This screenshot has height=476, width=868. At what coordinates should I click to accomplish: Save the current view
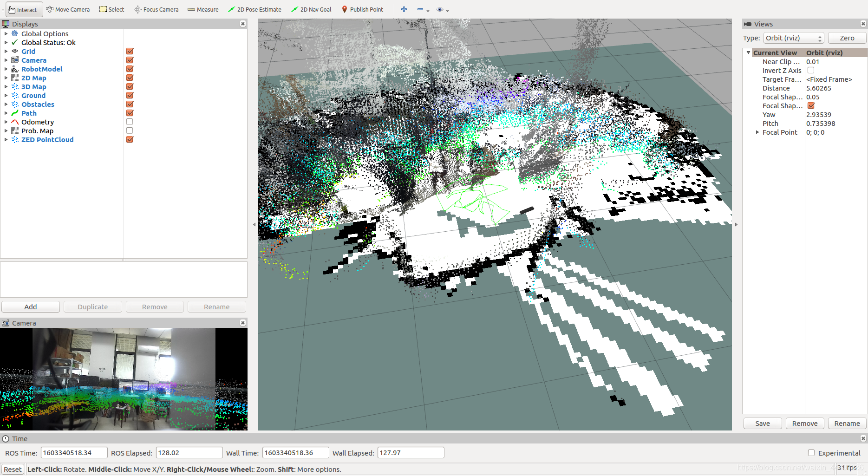point(763,424)
